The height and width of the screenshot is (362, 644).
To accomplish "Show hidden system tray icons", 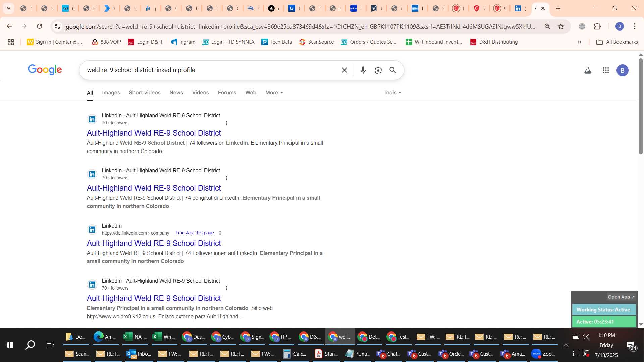I will (x=566, y=345).
